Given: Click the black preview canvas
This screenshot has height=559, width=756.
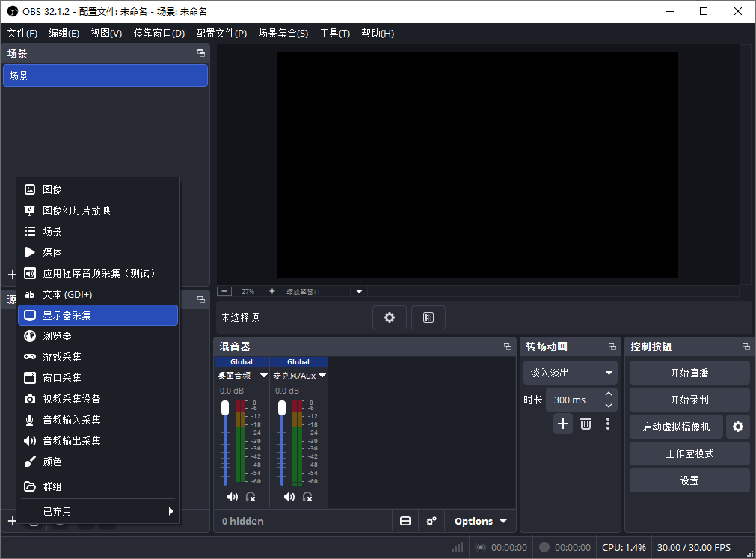Looking at the screenshot, I should [477, 165].
